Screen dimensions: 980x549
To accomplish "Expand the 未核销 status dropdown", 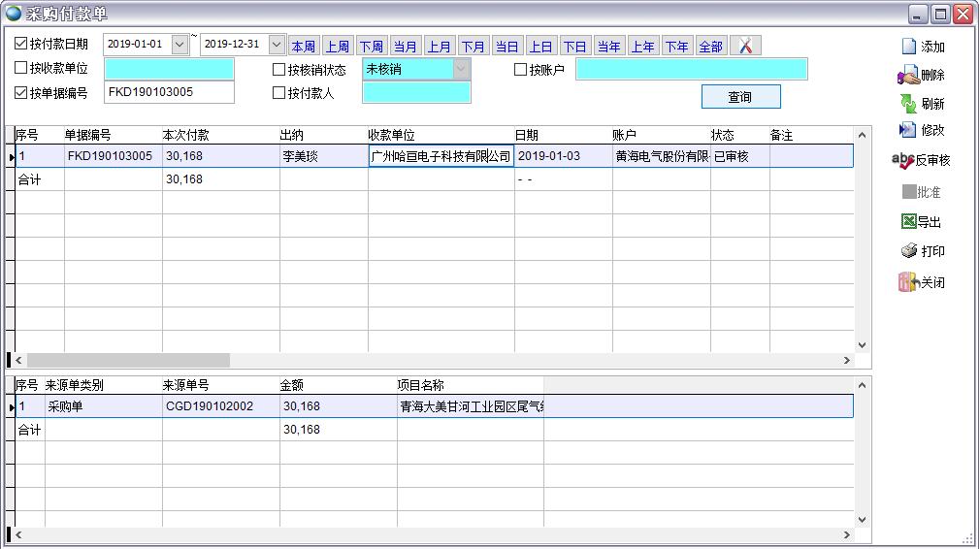I will coord(461,69).
